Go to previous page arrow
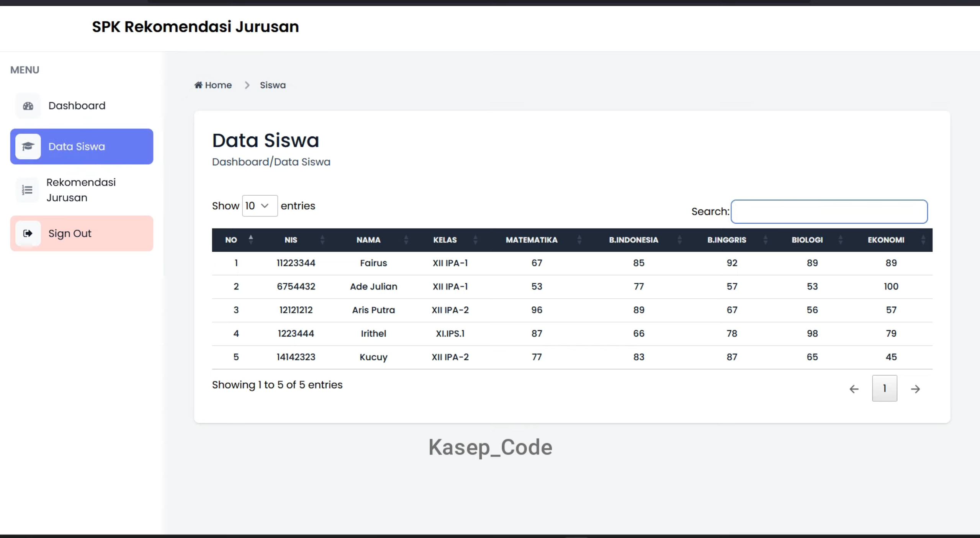Image resolution: width=980 pixels, height=538 pixels. click(x=854, y=389)
